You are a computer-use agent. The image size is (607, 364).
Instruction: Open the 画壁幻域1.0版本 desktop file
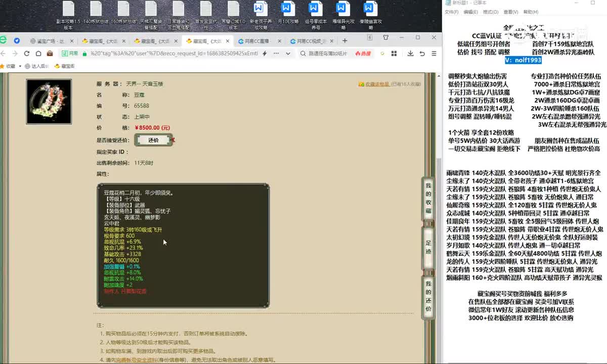pyautogui.click(x=233, y=15)
